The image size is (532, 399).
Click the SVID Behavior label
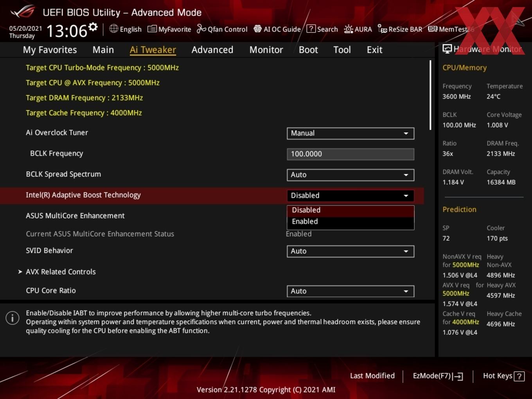pyautogui.click(x=49, y=251)
